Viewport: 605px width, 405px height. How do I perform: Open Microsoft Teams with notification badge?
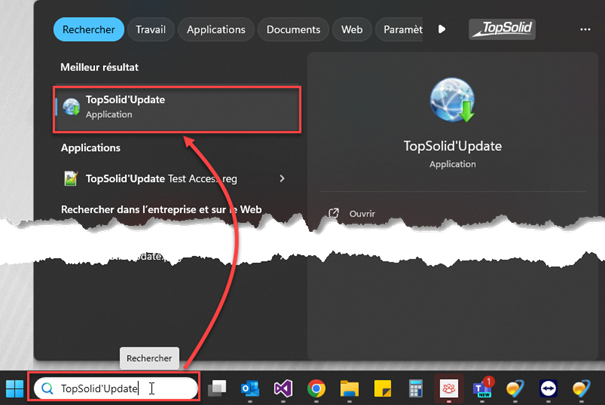pos(483,388)
